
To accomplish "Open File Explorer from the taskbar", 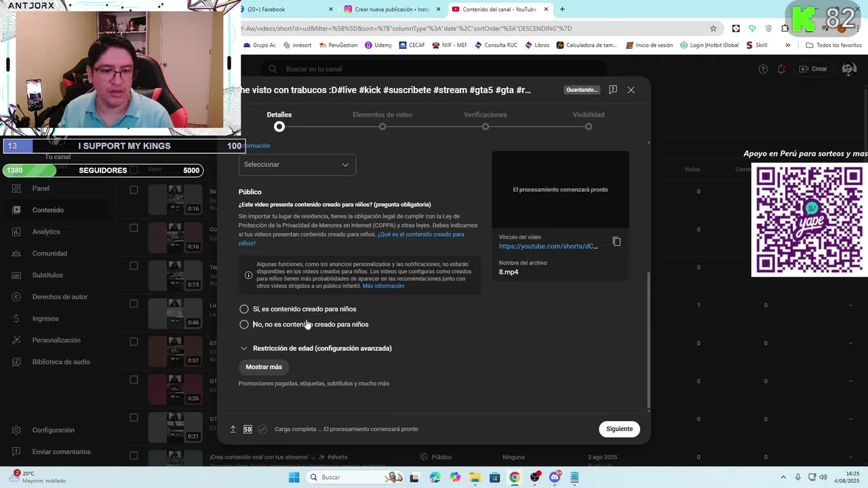I will (x=475, y=477).
